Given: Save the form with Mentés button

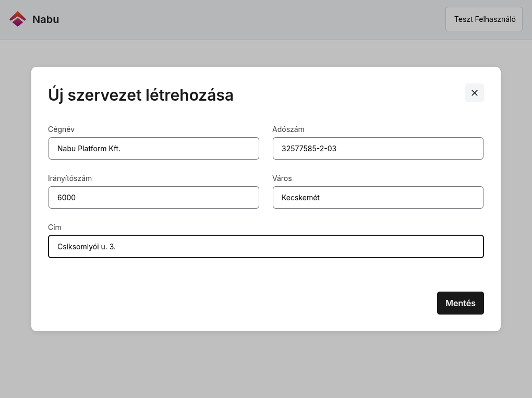Looking at the screenshot, I should click(460, 303).
